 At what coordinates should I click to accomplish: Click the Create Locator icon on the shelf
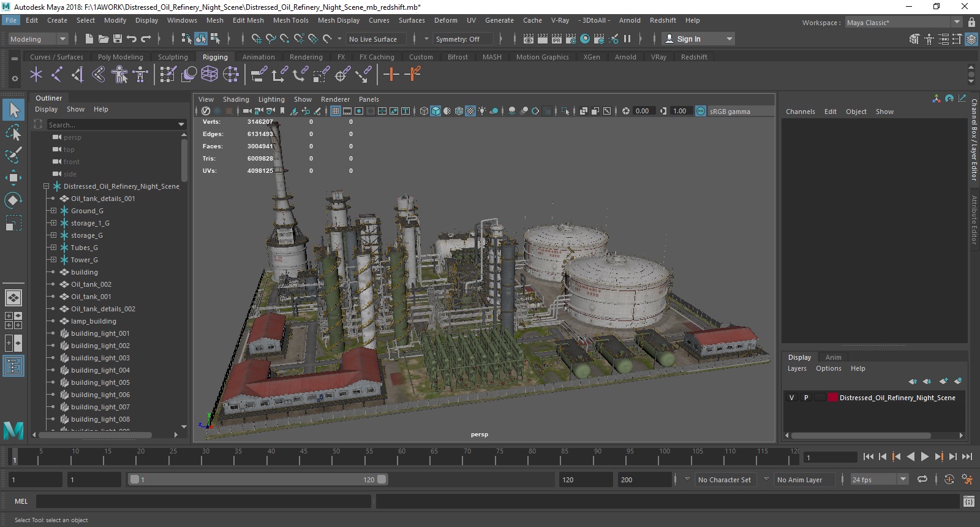point(36,75)
